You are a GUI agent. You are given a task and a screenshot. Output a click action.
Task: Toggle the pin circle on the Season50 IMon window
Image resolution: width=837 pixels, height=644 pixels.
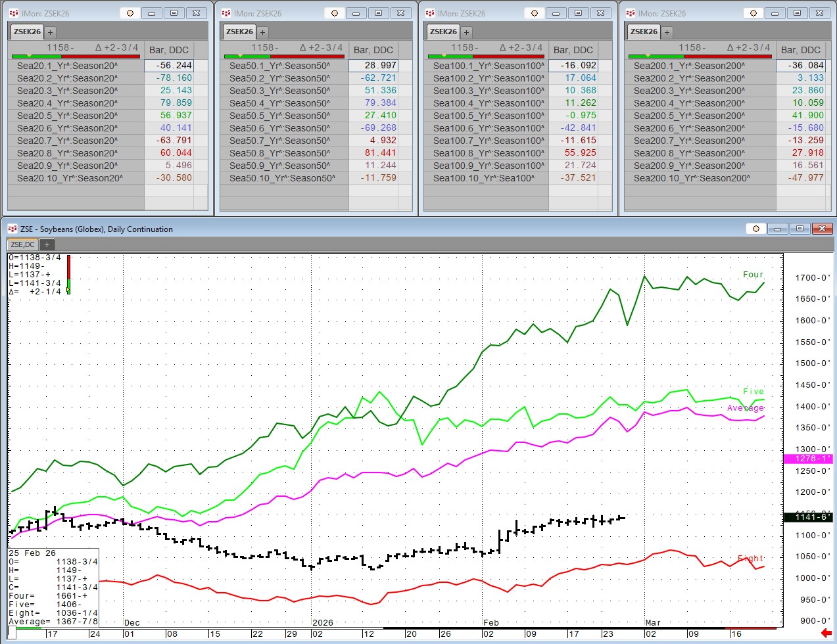coord(335,13)
